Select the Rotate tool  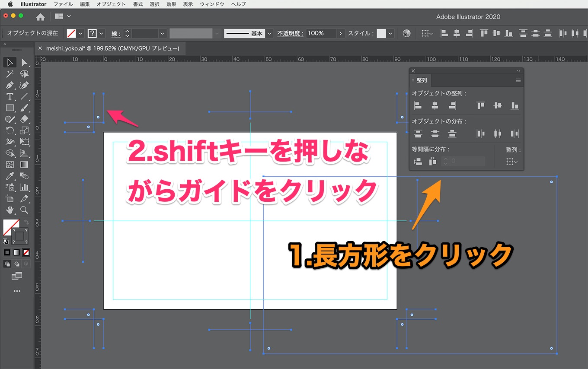click(x=10, y=130)
